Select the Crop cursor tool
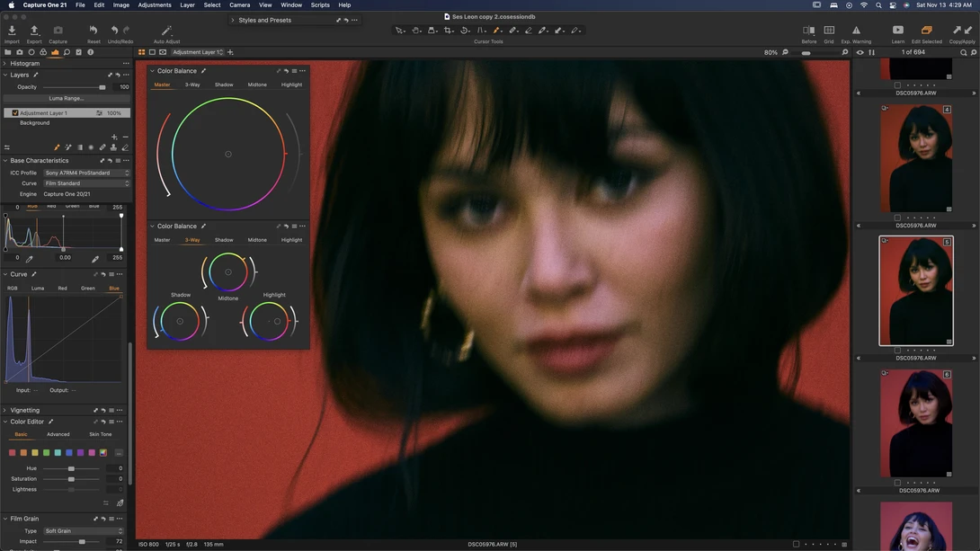Screen dimensions: 980x551 pos(448,30)
